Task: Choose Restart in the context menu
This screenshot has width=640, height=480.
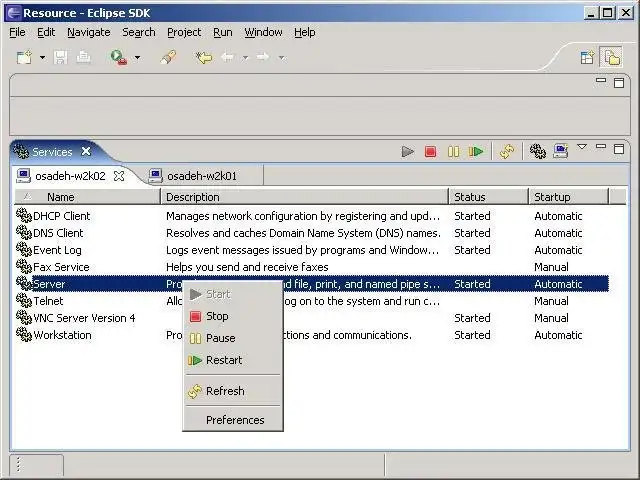Action: point(233,360)
